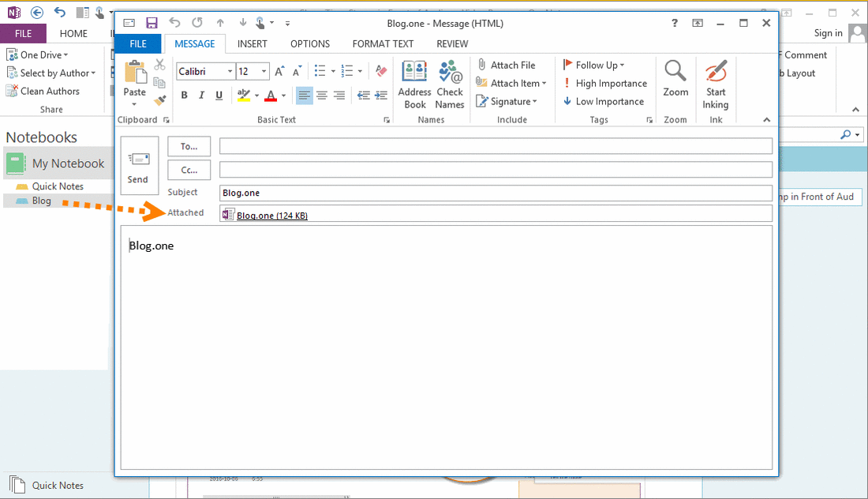
Task: Center the paragraph text
Action: click(322, 96)
